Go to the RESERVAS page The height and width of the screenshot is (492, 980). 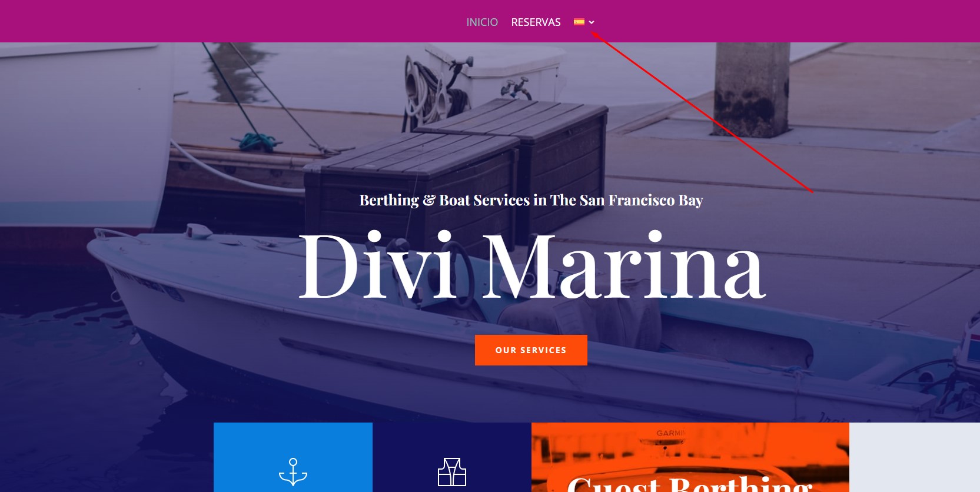tap(536, 22)
